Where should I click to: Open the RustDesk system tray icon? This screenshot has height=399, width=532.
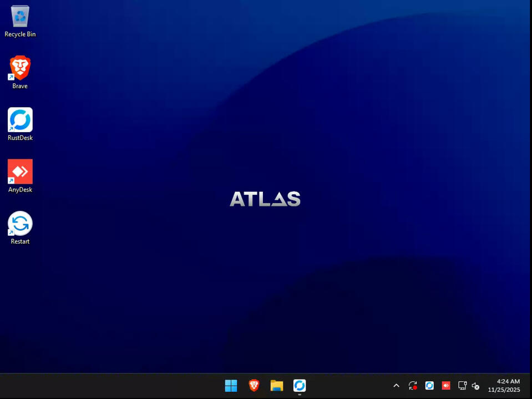429,386
